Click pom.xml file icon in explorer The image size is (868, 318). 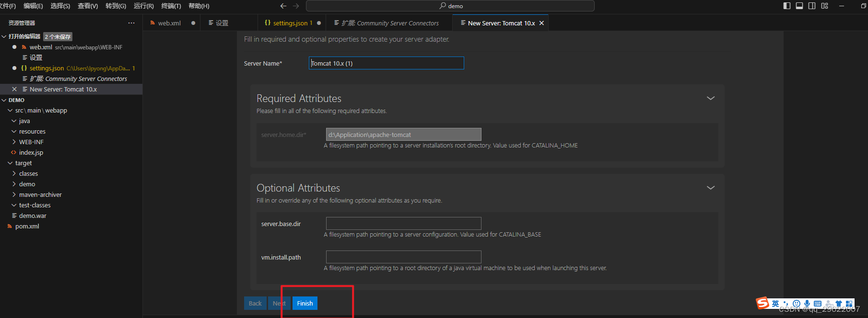tap(10, 226)
